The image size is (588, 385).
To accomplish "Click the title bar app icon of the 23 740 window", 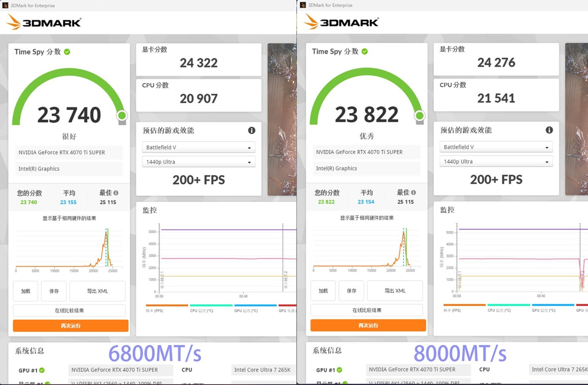I will 5,6.
